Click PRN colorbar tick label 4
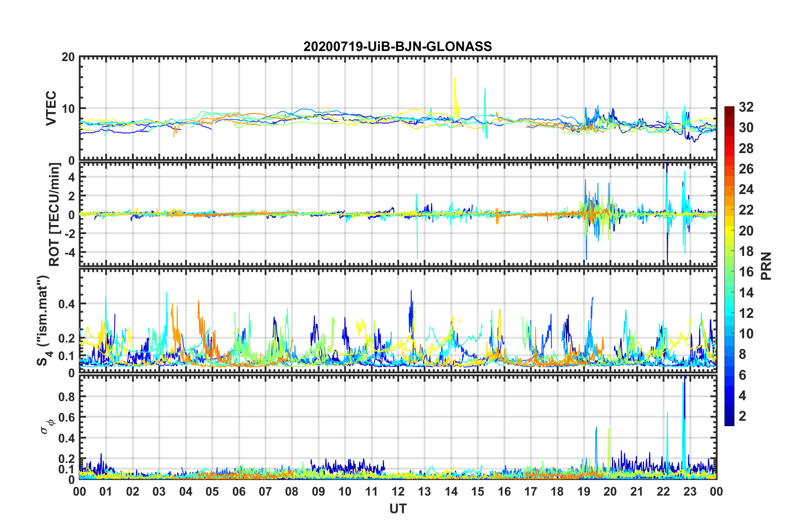 (742, 396)
